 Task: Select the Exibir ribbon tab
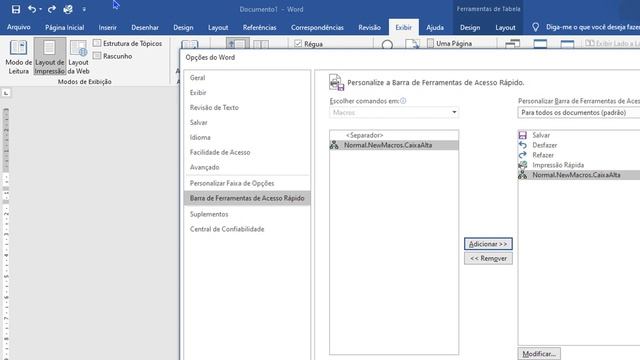(x=403, y=27)
